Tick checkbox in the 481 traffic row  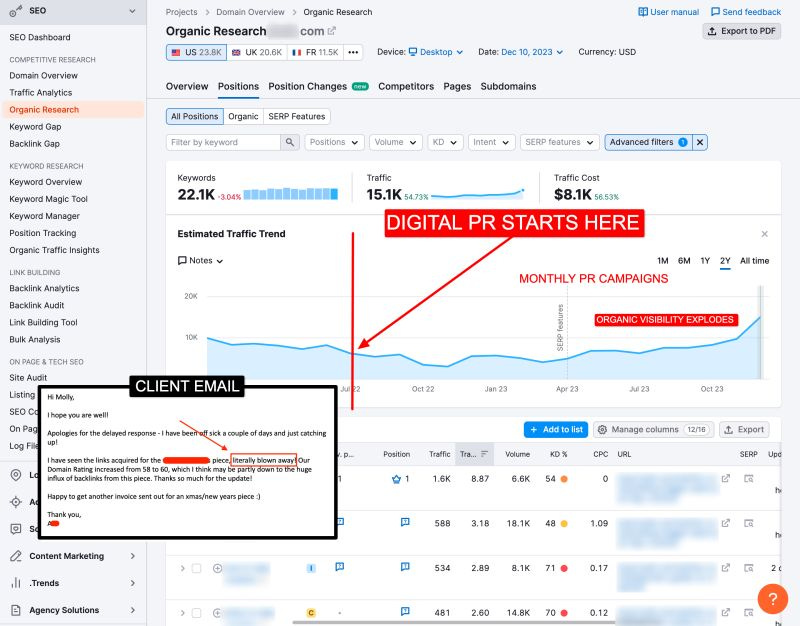tap(196, 613)
